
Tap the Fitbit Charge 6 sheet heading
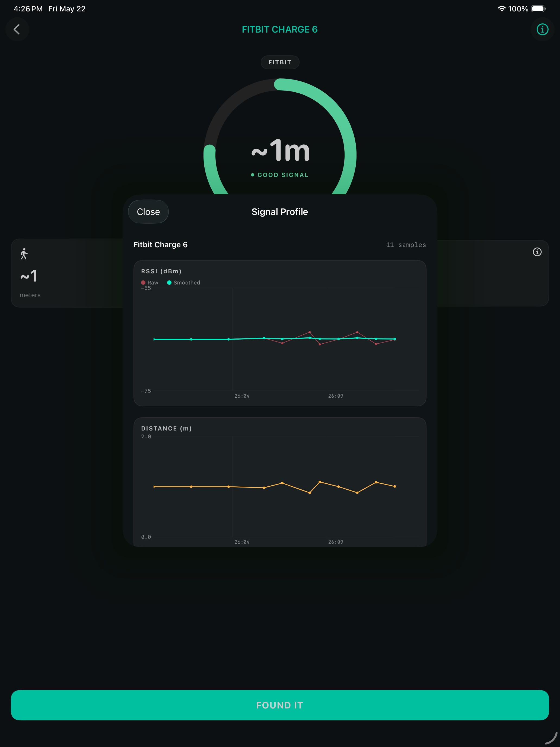[160, 245]
